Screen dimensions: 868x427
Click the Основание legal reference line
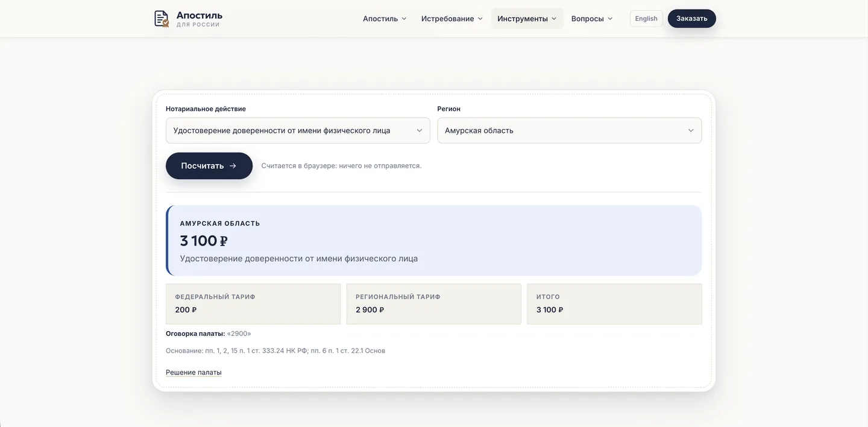point(275,350)
